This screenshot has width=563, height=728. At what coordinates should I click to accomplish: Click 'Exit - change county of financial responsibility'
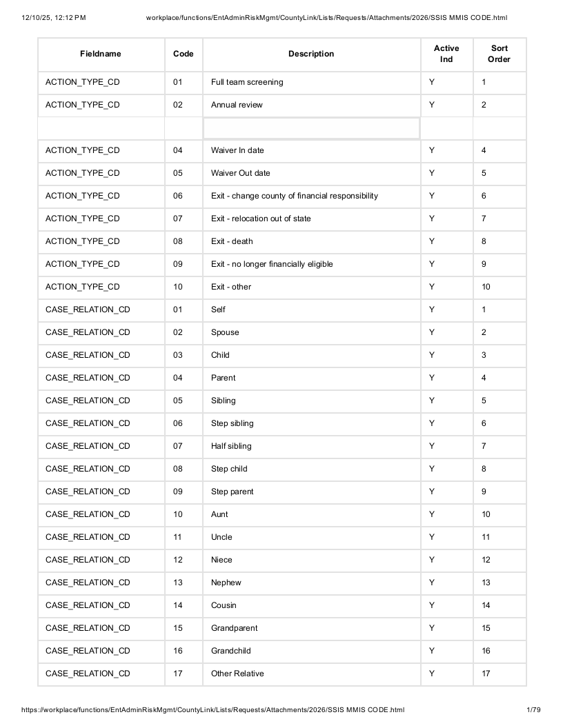pos(295,196)
